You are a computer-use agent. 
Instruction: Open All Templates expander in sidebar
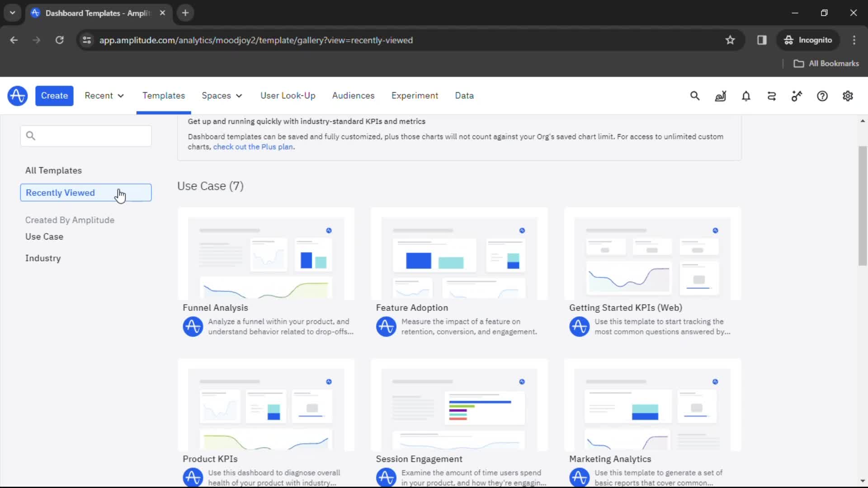tap(53, 170)
